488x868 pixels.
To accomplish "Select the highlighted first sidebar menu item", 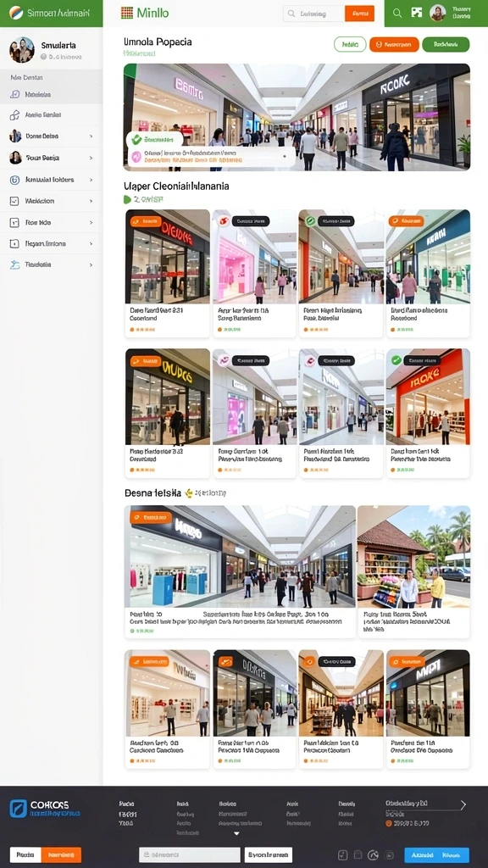I will (x=51, y=95).
